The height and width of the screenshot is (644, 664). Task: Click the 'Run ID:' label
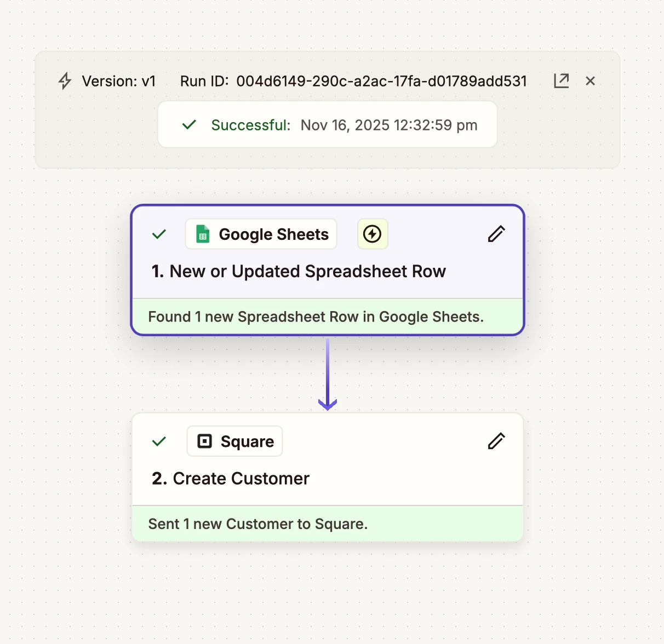(x=204, y=81)
